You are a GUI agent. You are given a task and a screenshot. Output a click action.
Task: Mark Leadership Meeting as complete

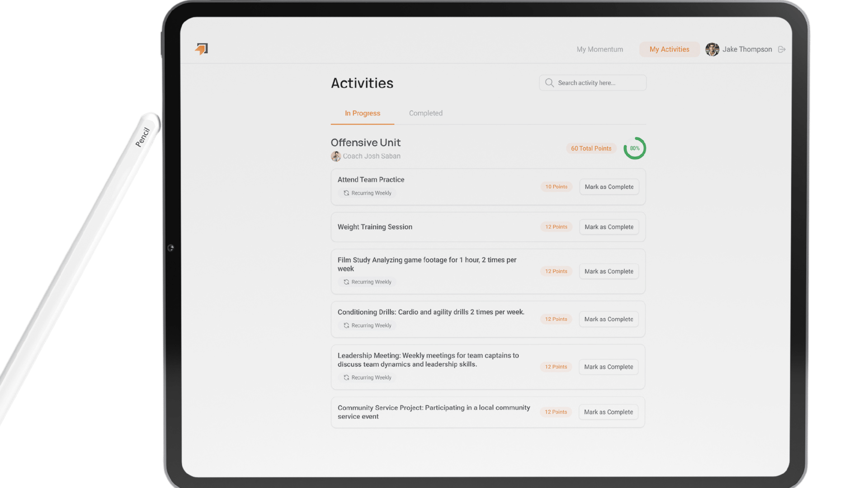(x=609, y=367)
